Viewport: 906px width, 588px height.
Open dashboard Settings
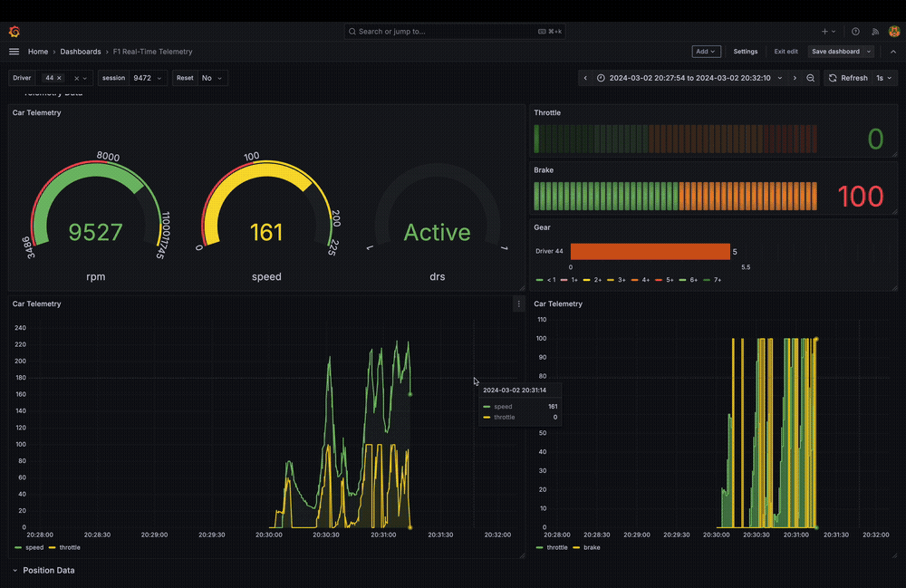click(x=746, y=52)
